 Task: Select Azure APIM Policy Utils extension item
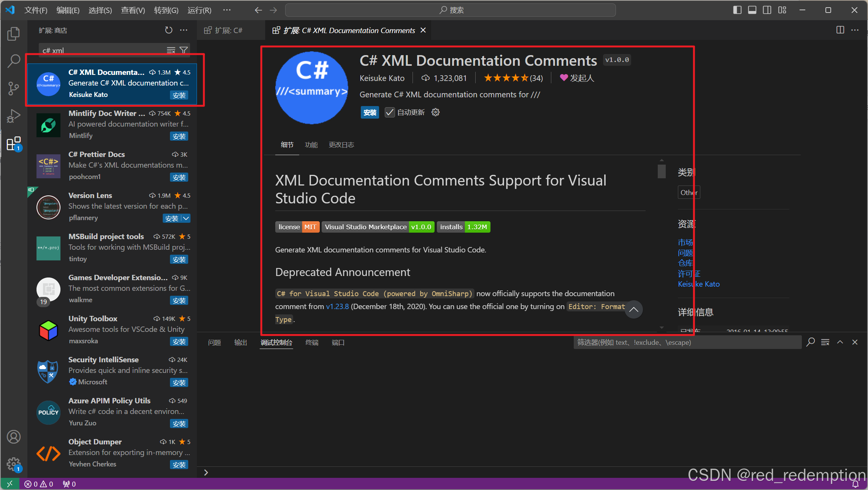(x=113, y=412)
